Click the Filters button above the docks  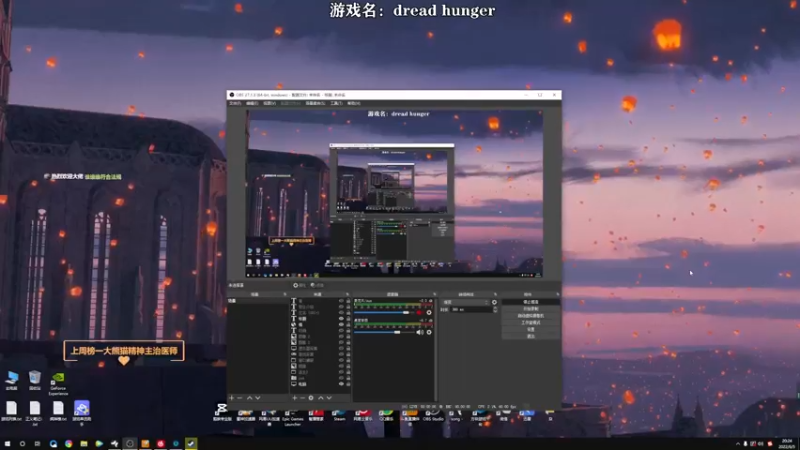click(317, 285)
